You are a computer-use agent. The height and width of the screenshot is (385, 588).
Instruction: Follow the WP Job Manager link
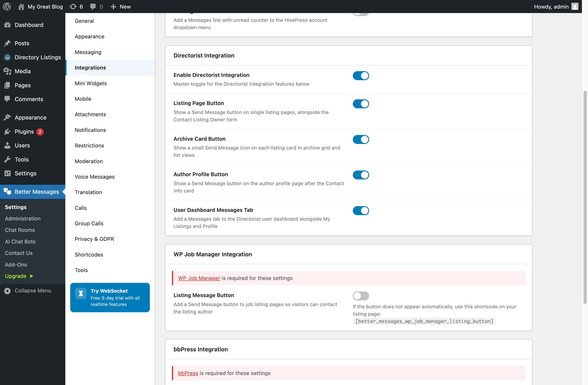(x=199, y=278)
